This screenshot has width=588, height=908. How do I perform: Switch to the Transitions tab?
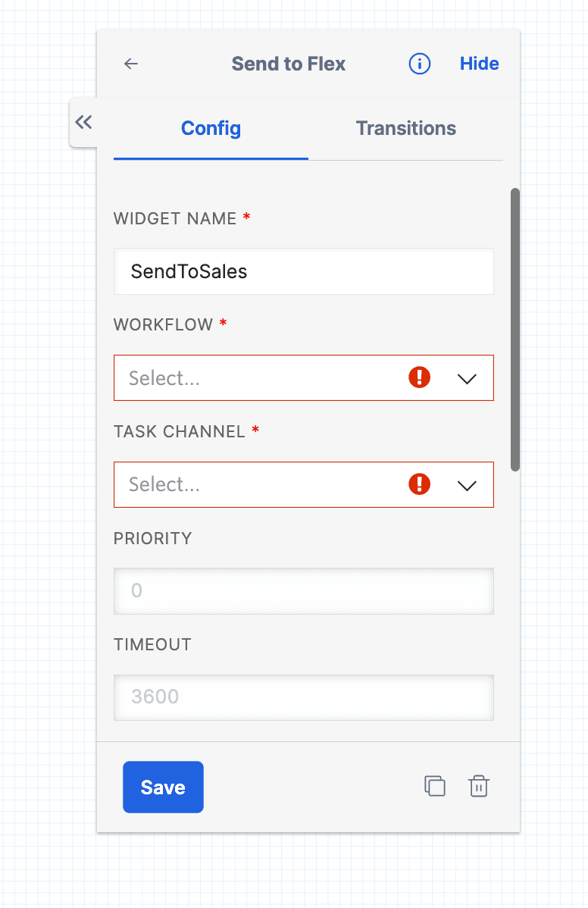click(x=405, y=128)
